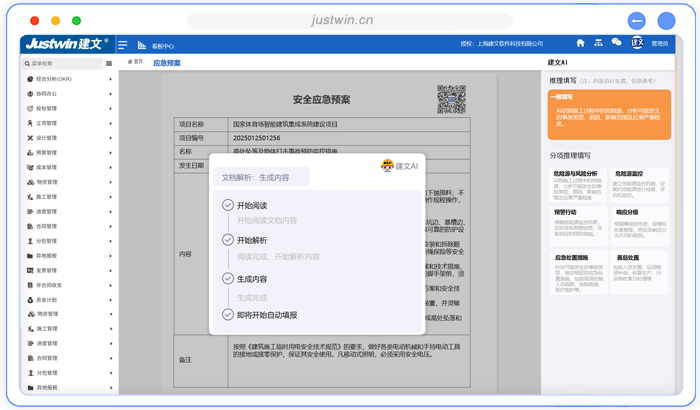The width and height of the screenshot is (700, 410).
Task: Click the 开始解析 step check circle
Action: [x=228, y=241]
